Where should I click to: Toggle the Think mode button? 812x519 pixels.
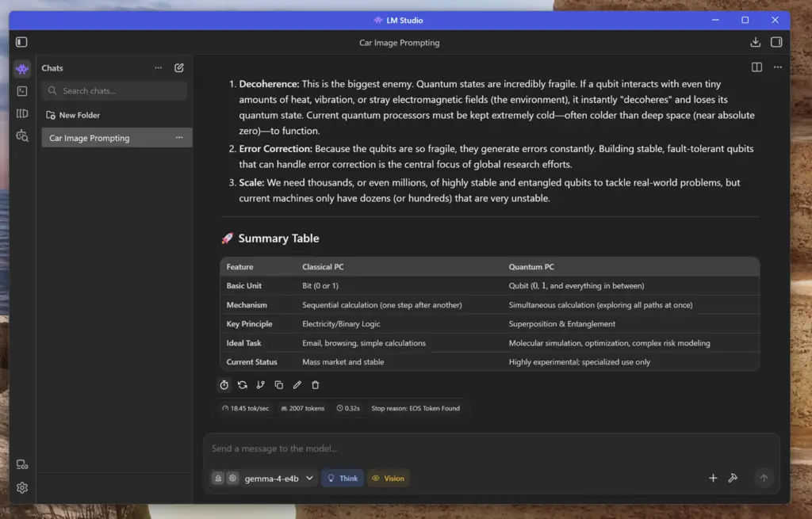343,478
